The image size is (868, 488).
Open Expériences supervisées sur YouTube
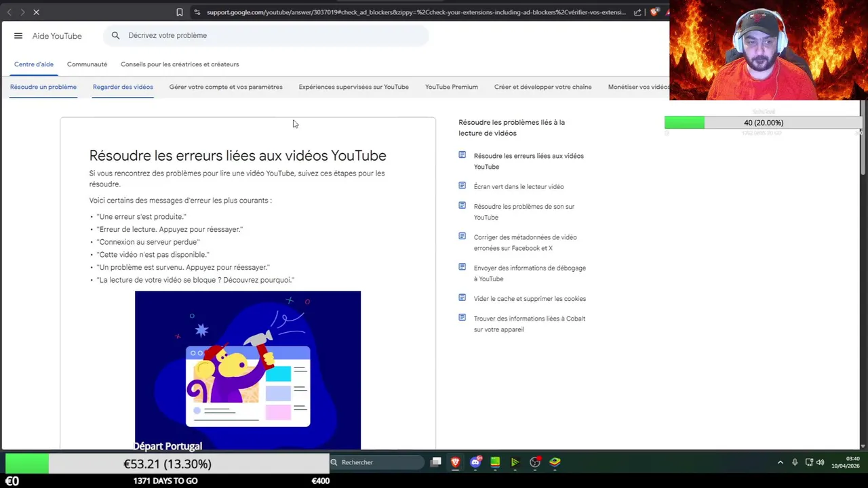(353, 87)
